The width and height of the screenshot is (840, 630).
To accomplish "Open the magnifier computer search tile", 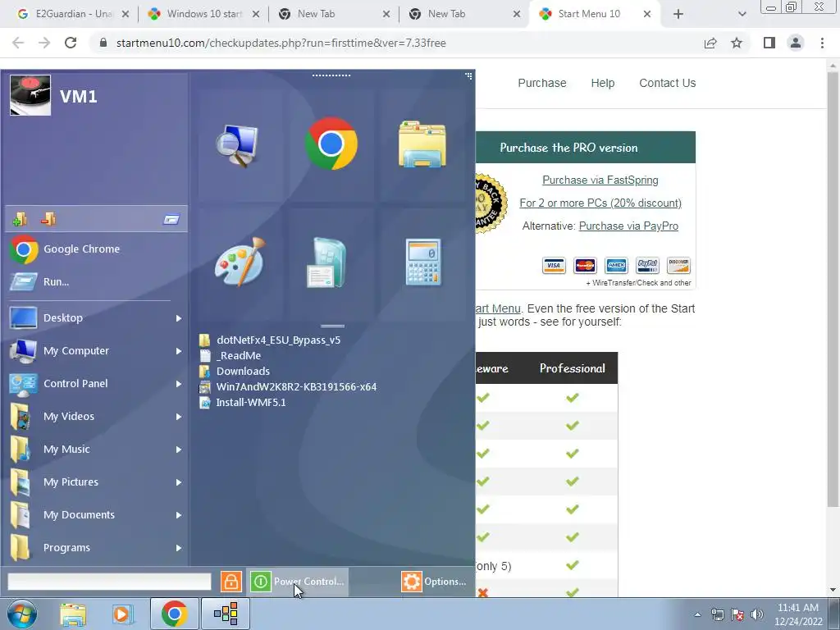I will click(x=237, y=145).
